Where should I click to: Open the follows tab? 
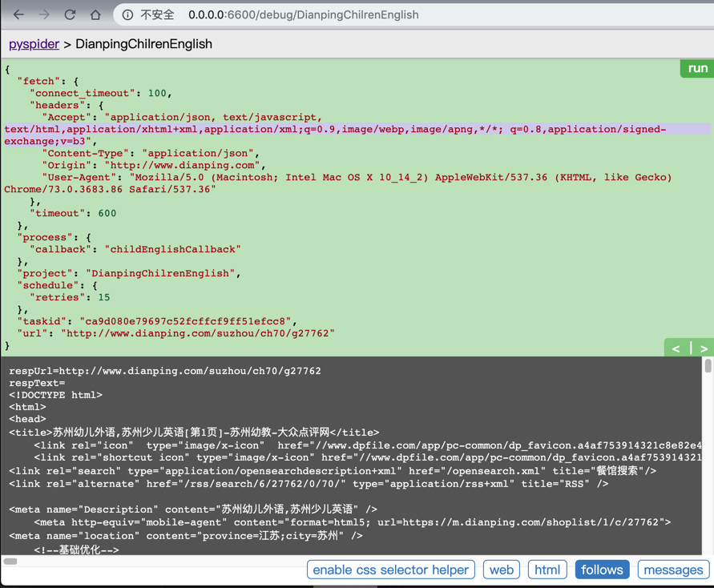coord(602,570)
